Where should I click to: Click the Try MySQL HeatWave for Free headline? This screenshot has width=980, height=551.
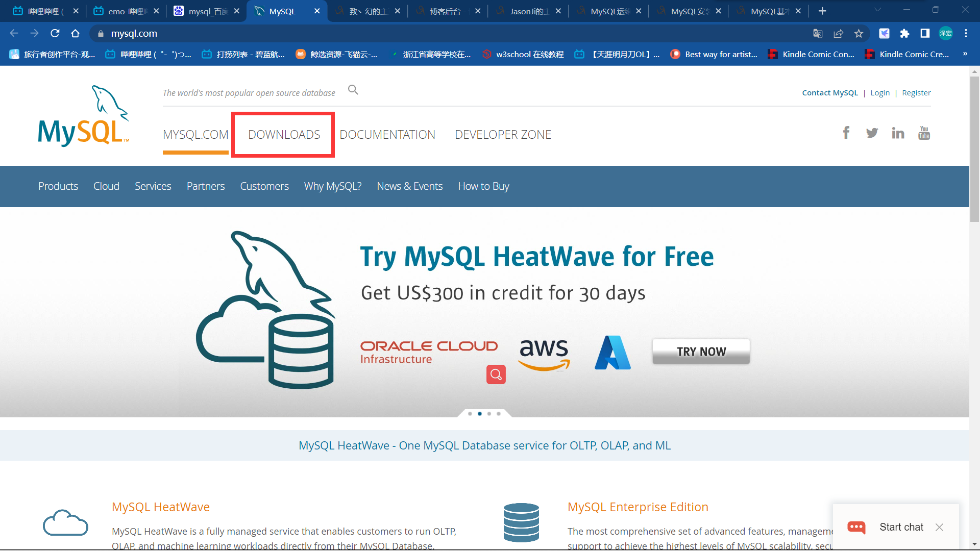pos(536,256)
